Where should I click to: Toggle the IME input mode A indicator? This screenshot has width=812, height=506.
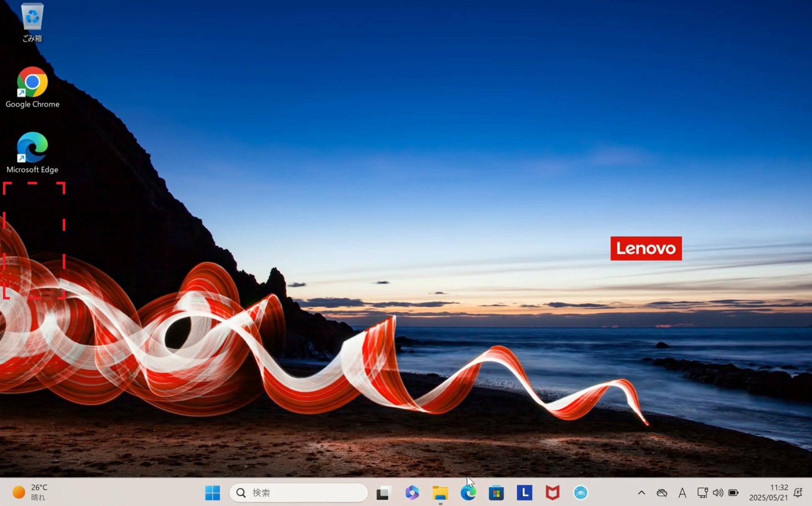coord(682,492)
